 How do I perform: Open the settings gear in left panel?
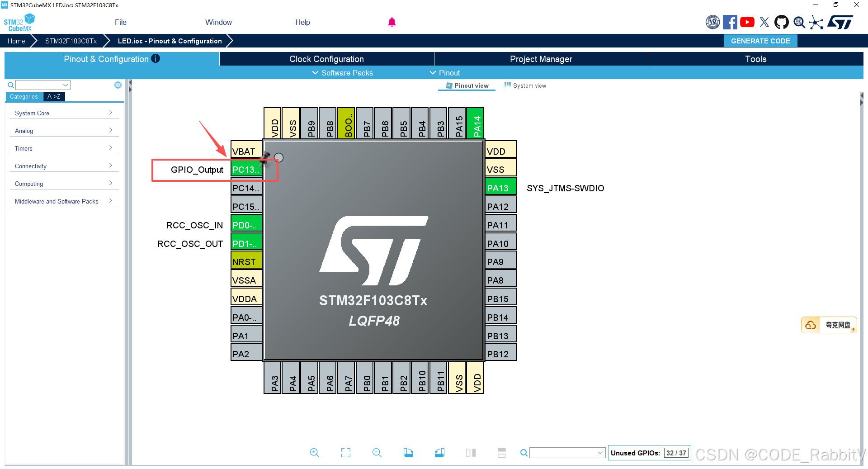[118, 85]
